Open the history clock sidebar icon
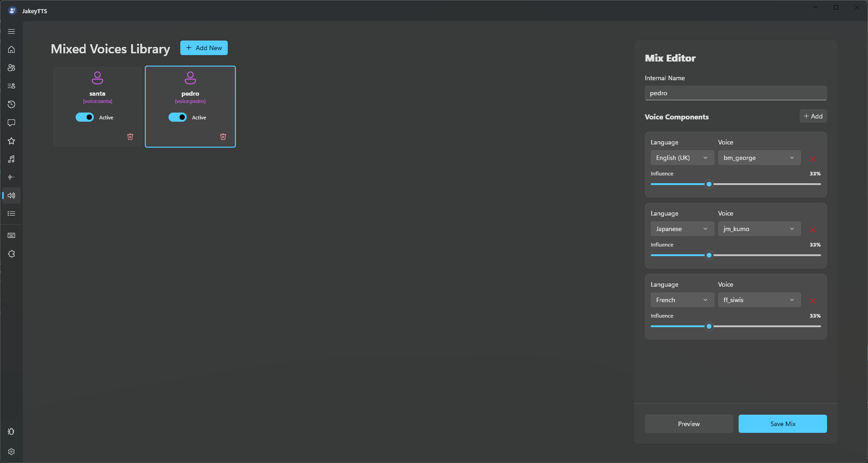 click(x=11, y=104)
